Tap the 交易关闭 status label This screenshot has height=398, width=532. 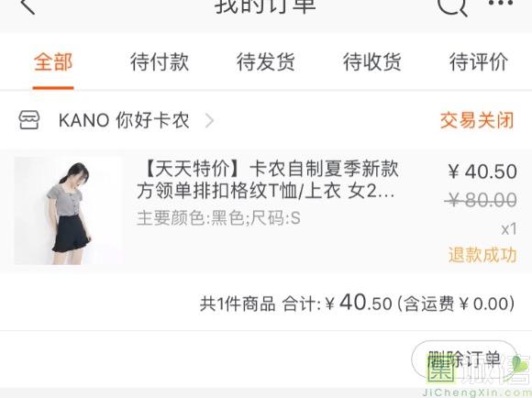point(477,120)
